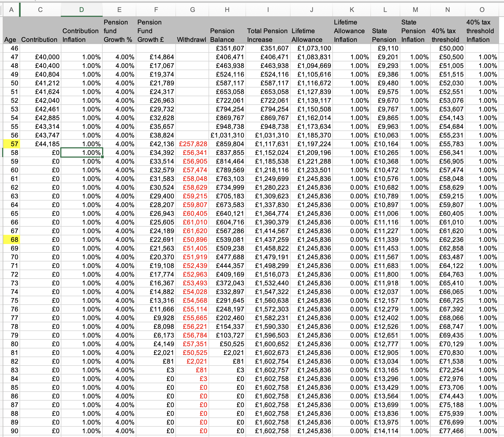
Task: Click the Lifetime Allowance Inflation header cell
Action: (x=352, y=31)
